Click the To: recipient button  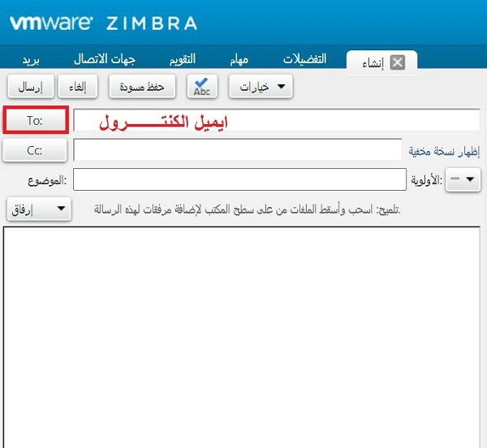click(36, 120)
